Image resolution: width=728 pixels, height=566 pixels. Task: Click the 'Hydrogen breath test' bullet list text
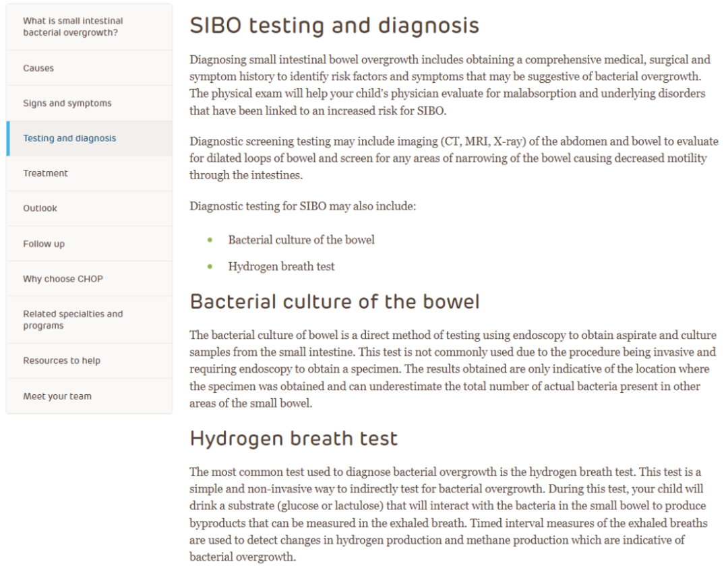281,266
